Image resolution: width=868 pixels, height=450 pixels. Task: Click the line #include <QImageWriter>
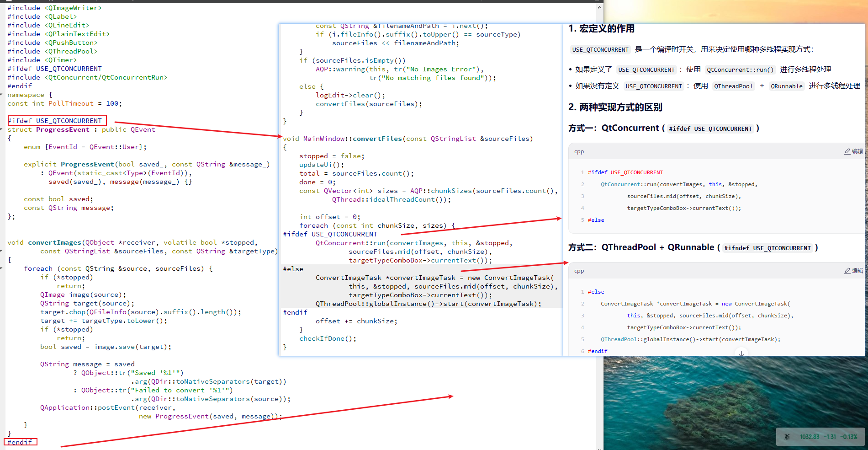click(x=54, y=8)
